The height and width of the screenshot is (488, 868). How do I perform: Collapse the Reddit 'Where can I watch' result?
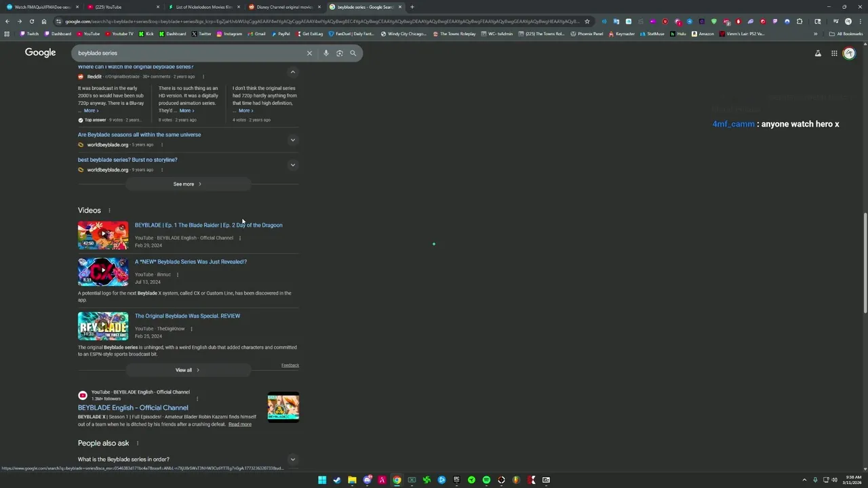293,72
